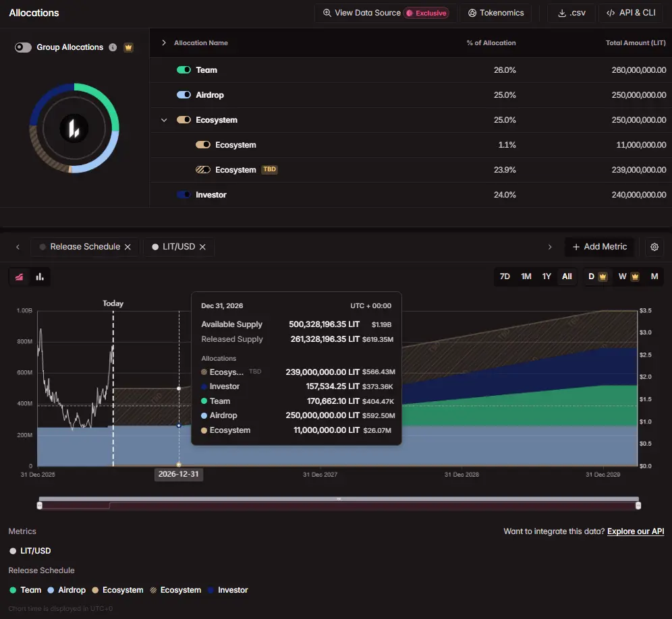Collapse the Ecosystem allocation row
The height and width of the screenshot is (619, 672).
(164, 120)
